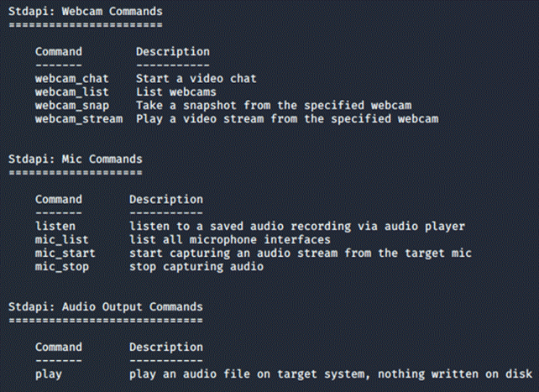Click "Take a snapshot from the specified webcam"
The image size is (539, 392).
[274, 105]
